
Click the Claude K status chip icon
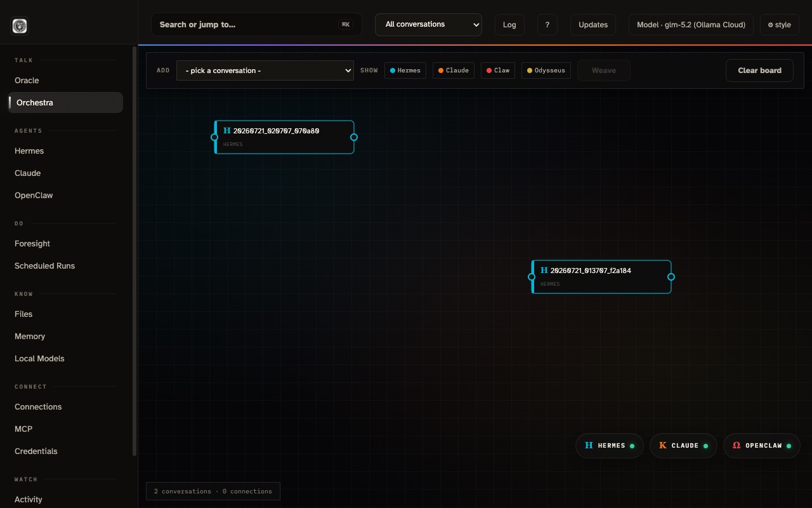pos(663,446)
